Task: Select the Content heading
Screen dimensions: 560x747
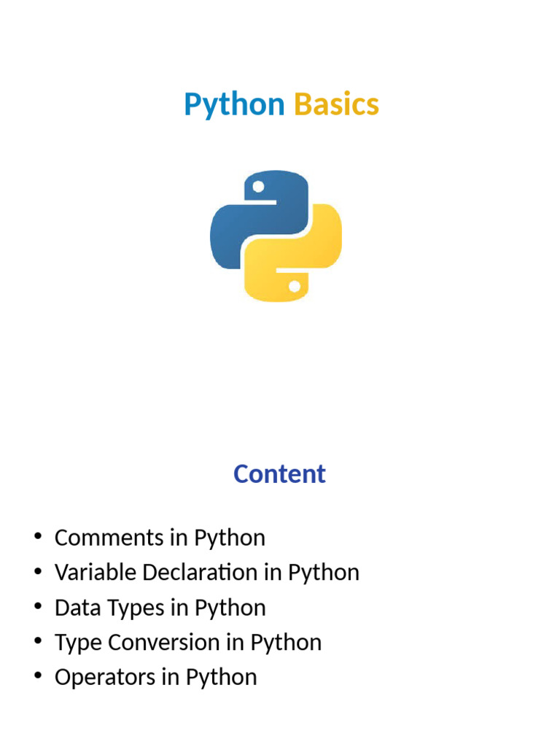Action: click(279, 474)
